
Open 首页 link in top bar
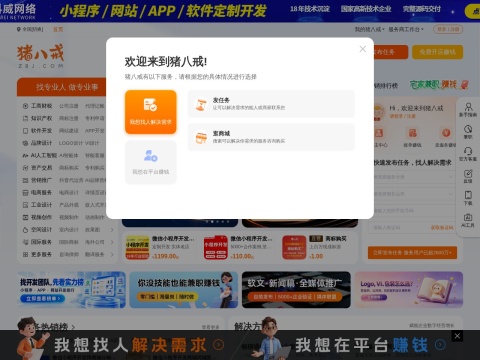[x=58, y=29]
